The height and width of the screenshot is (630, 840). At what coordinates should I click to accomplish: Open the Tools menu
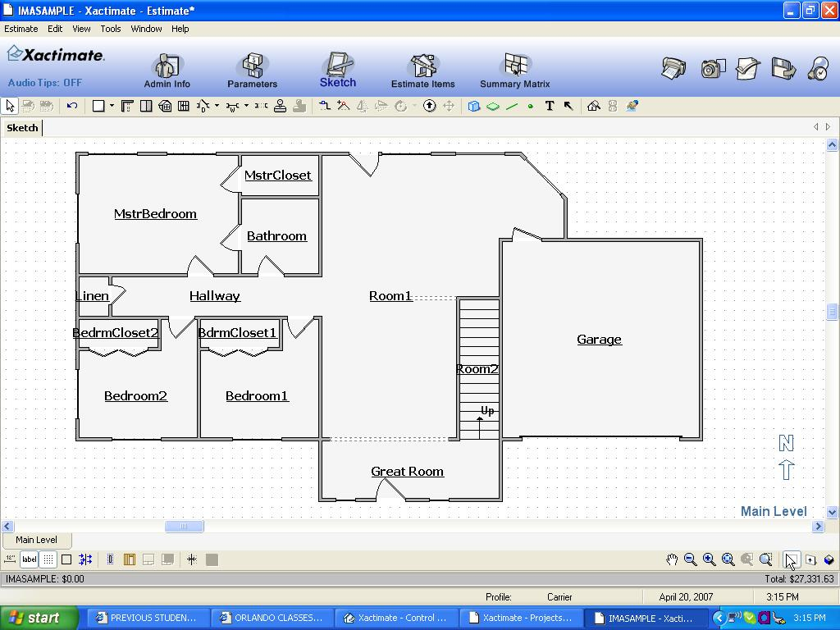click(111, 29)
